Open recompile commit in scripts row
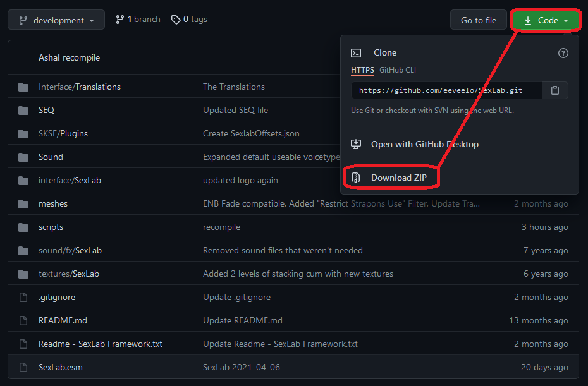This screenshot has width=588, height=386. 222,227
